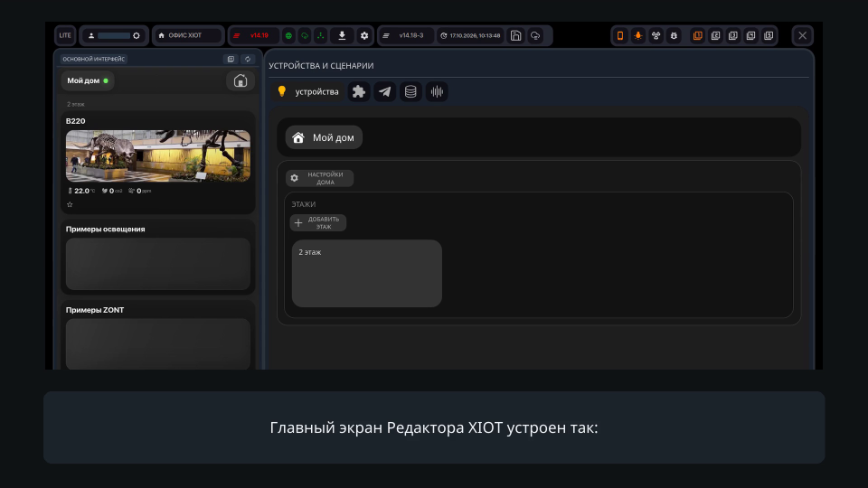Click the green cloud sync icon
868x488 pixels.
click(x=305, y=35)
